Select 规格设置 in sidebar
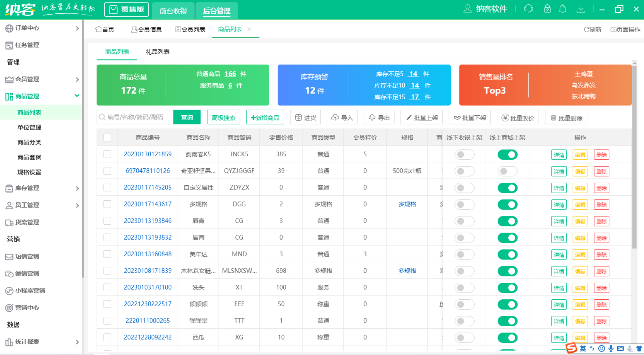644x355 pixels. 29,172
